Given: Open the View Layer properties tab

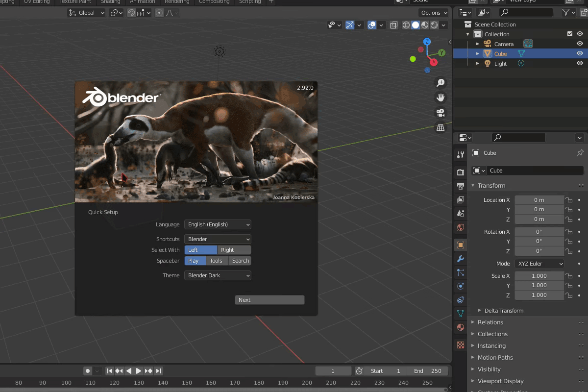Looking at the screenshot, I should click(x=460, y=199).
